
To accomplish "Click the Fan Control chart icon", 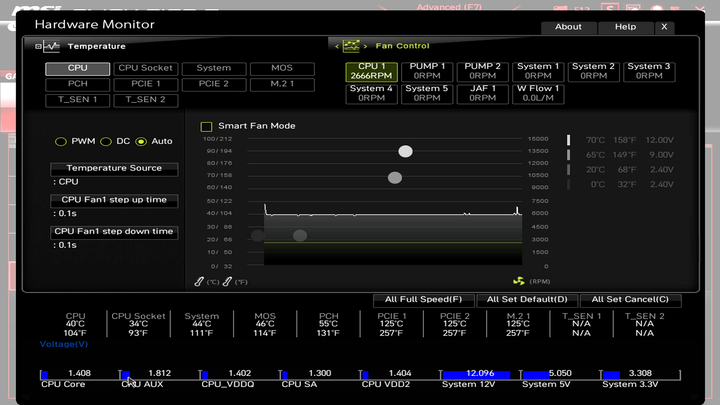I will (351, 46).
